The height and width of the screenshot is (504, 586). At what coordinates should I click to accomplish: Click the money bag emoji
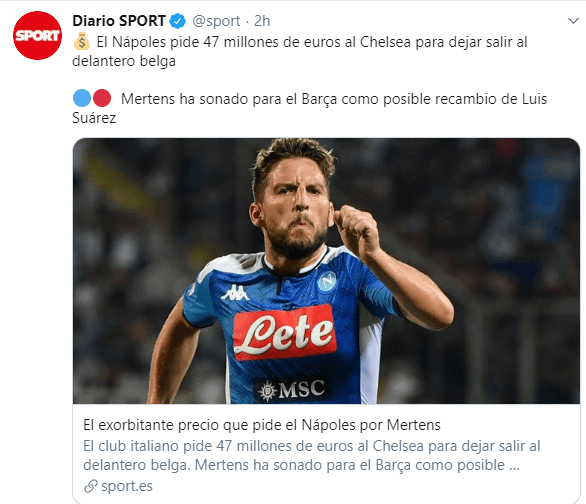coord(81,41)
